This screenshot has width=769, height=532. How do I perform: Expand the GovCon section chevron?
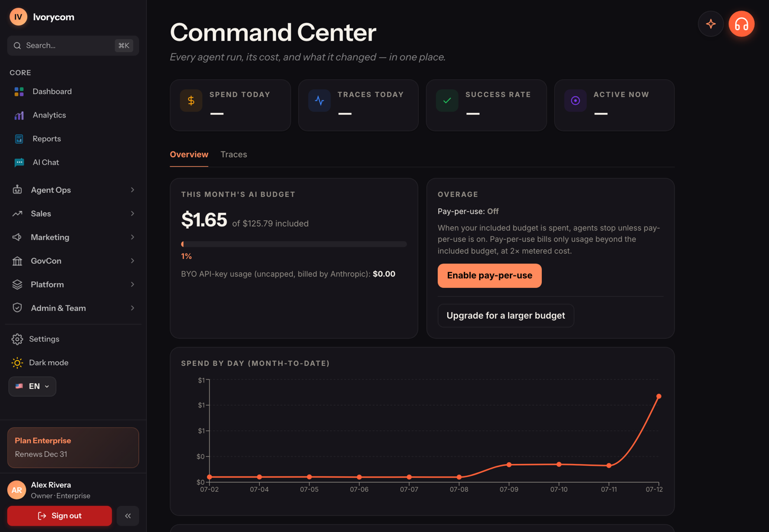pyautogui.click(x=133, y=261)
